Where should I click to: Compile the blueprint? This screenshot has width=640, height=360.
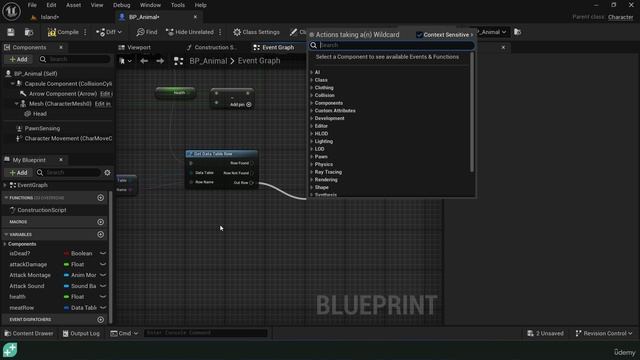pyautogui.click(x=63, y=32)
